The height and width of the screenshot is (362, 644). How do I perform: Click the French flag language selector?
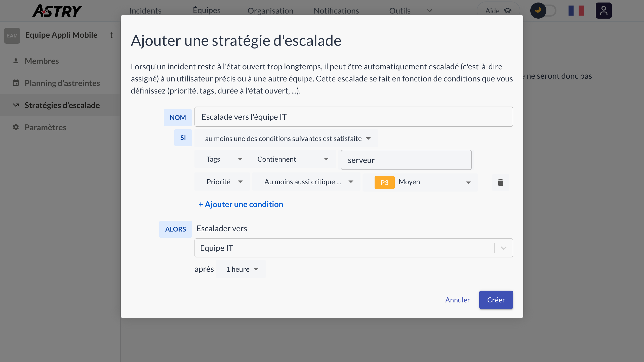click(x=576, y=11)
